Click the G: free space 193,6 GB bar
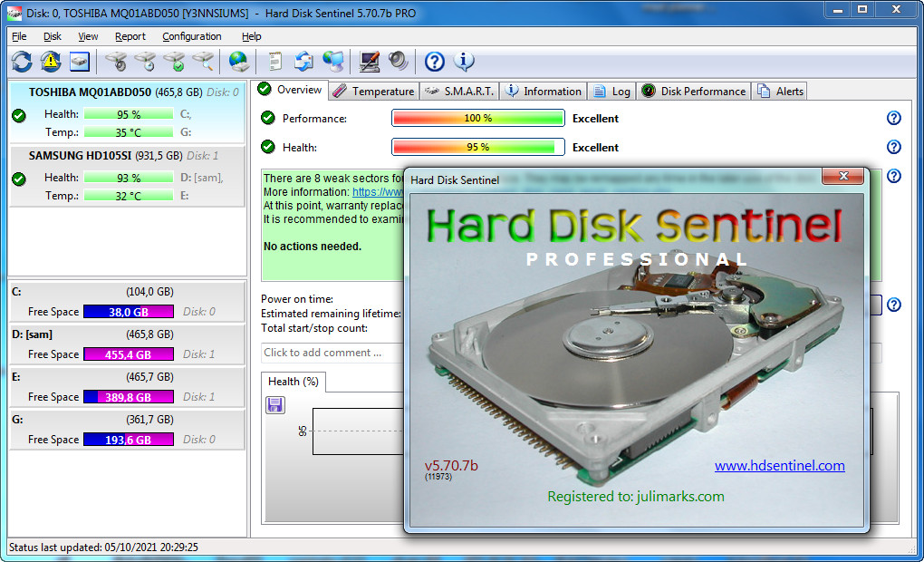The image size is (924, 562). coord(129,440)
